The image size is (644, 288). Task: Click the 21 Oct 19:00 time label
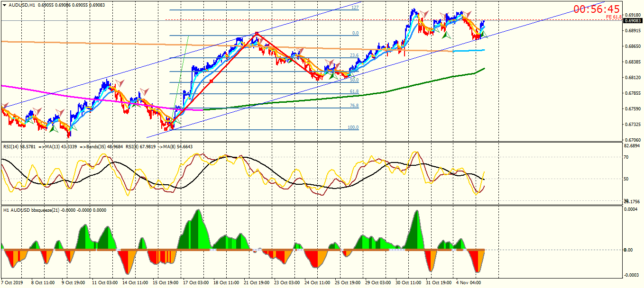(257, 283)
